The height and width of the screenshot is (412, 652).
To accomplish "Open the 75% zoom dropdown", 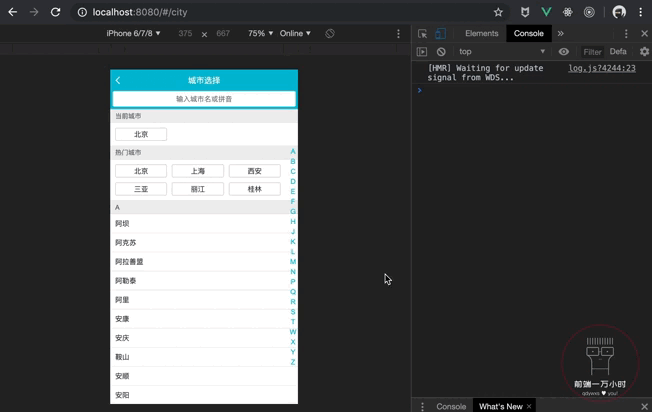I will [x=260, y=33].
